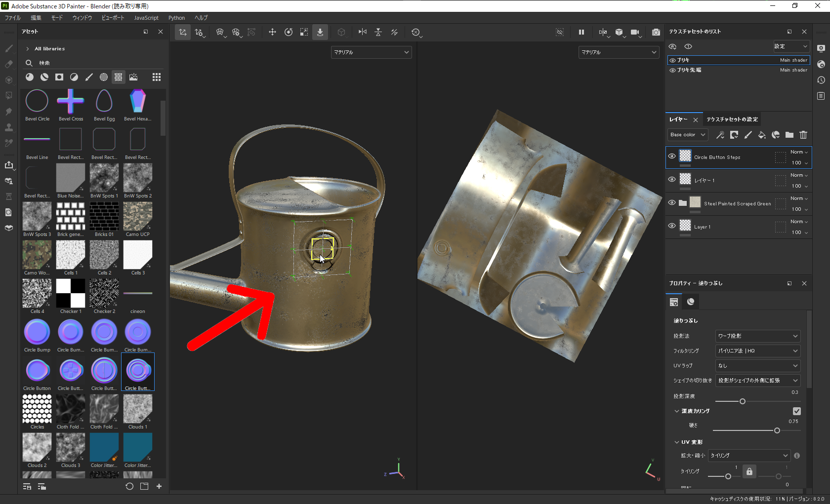Select the camera capture icon top right

[x=656, y=32]
